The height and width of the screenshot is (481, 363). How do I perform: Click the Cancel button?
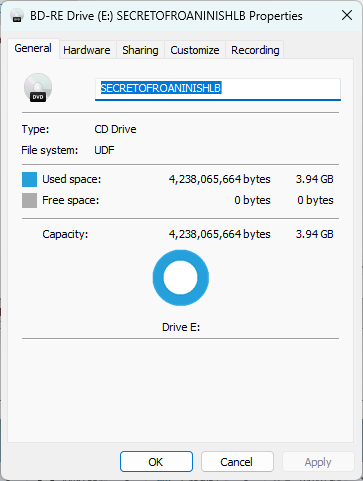coord(237,462)
